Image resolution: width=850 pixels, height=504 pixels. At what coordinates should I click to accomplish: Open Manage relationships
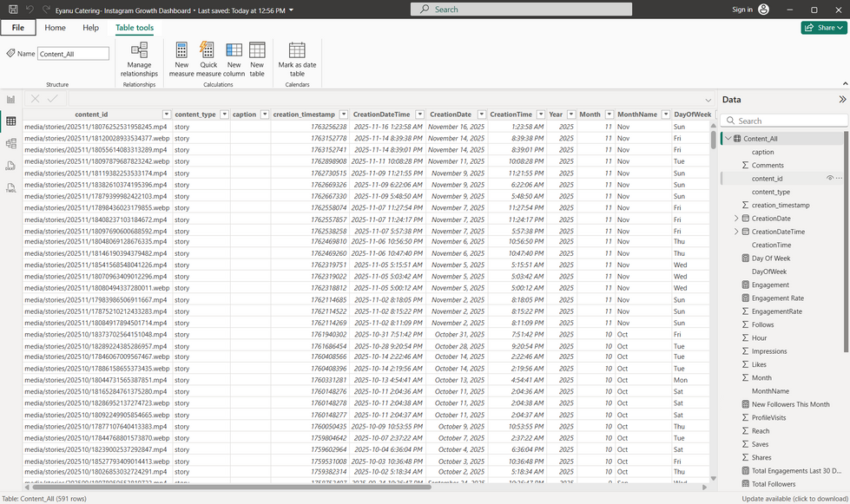click(x=139, y=60)
